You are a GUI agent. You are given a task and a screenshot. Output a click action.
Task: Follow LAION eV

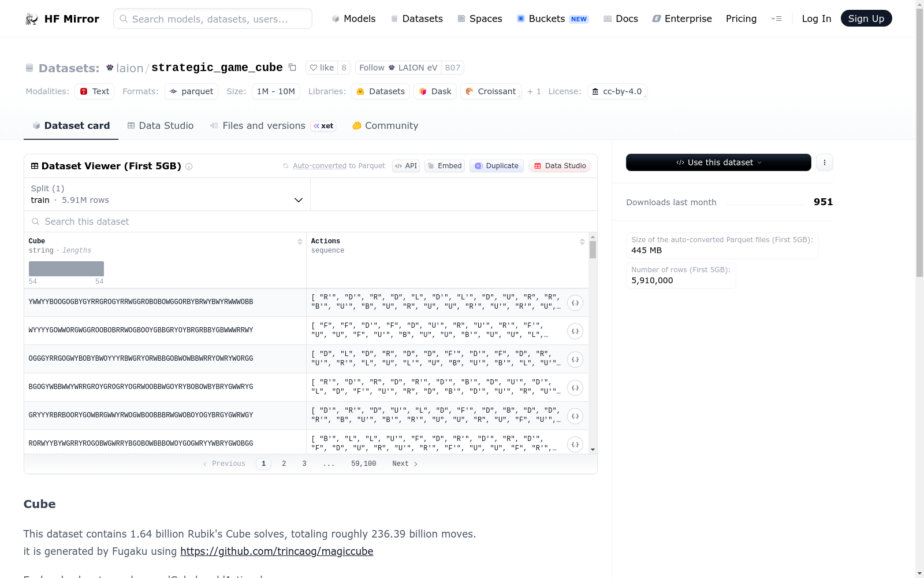398,68
